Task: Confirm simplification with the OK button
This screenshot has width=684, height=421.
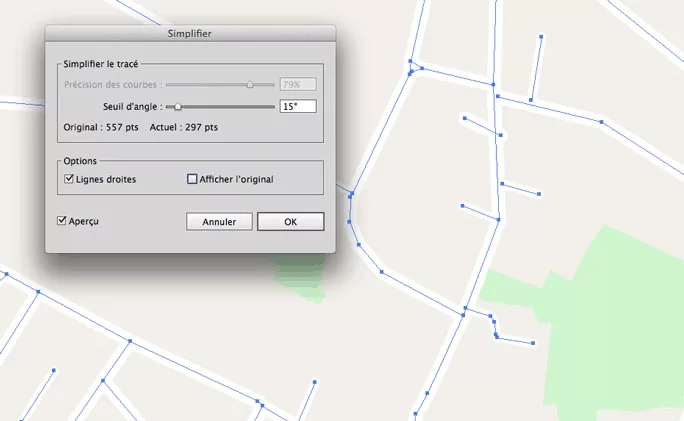Action: 290,222
